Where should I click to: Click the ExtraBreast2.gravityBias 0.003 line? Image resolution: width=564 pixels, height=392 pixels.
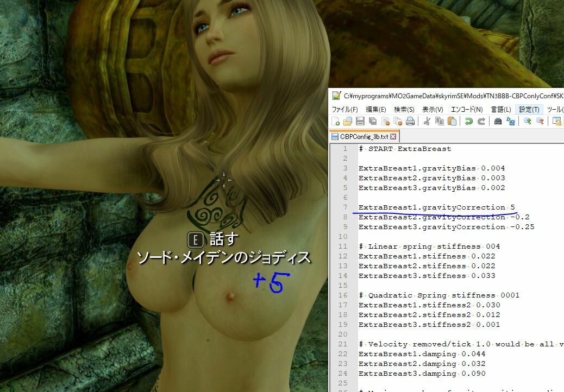431,178
